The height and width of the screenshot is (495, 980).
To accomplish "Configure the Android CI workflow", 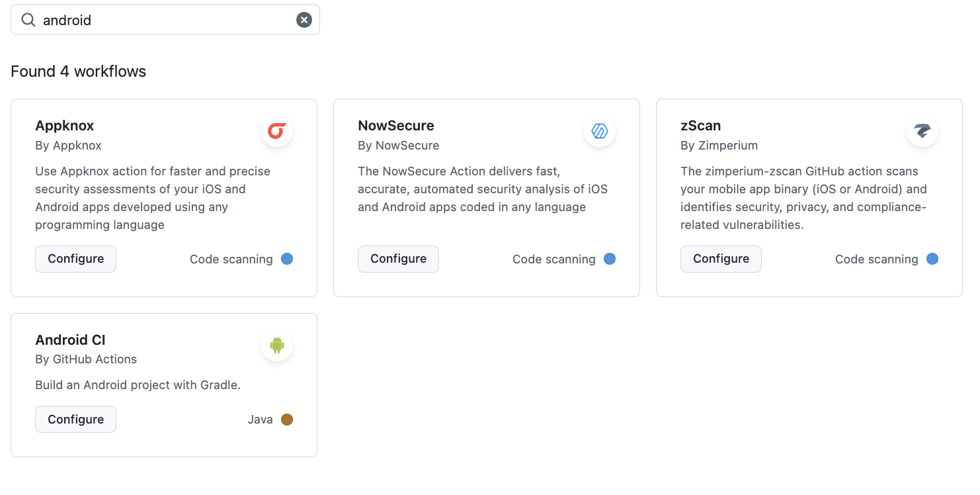I will 75,420.
